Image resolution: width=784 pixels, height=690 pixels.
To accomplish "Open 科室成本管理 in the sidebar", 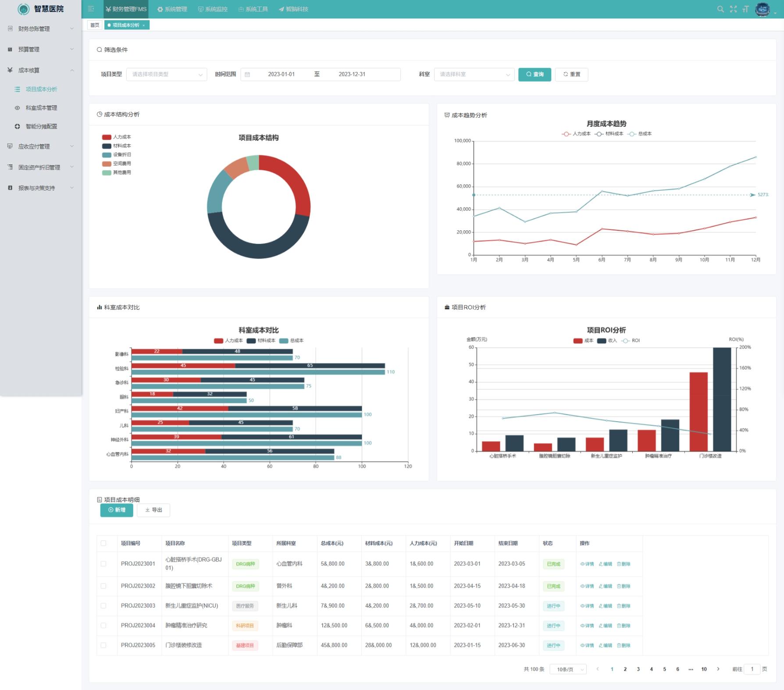I will (x=41, y=108).
